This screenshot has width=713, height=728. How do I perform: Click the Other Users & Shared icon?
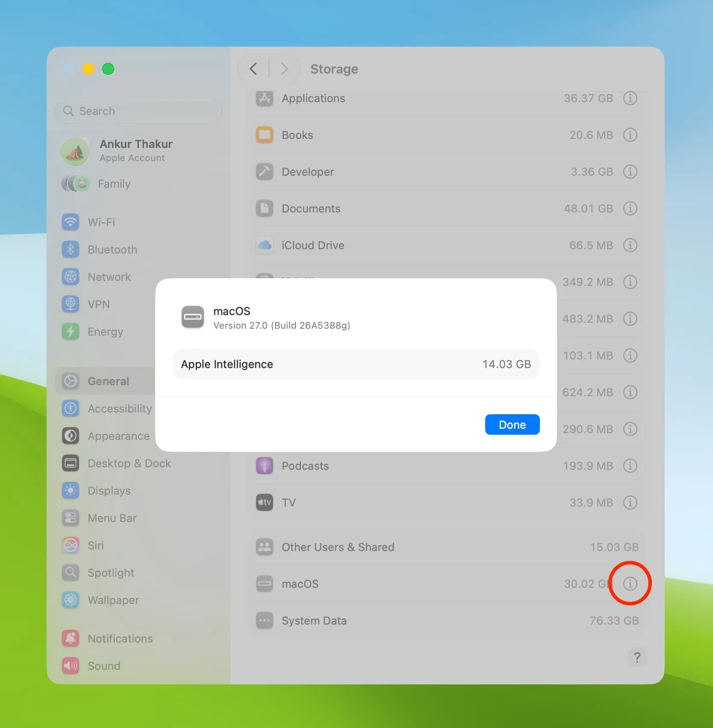(x=265, y=547)
